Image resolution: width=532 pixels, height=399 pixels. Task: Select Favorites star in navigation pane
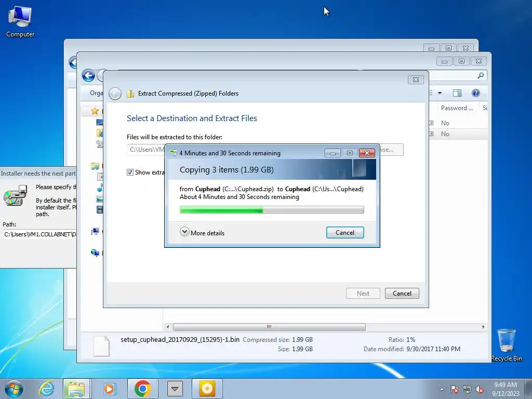tap(95, 111)
